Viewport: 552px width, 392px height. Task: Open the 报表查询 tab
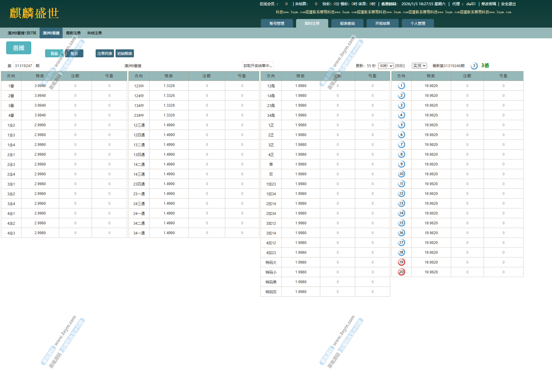(347, 24)
